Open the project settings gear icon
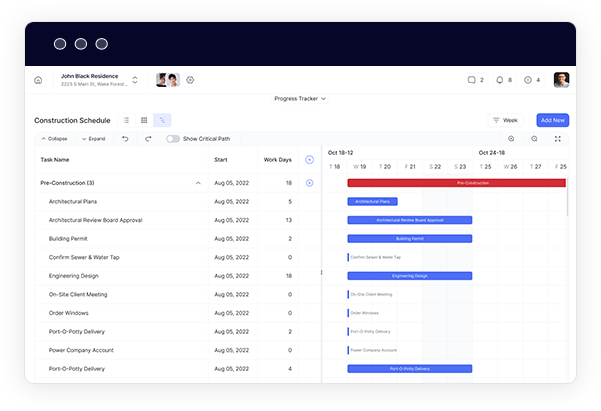The image size is (601, 411). (x=190, y=80)
